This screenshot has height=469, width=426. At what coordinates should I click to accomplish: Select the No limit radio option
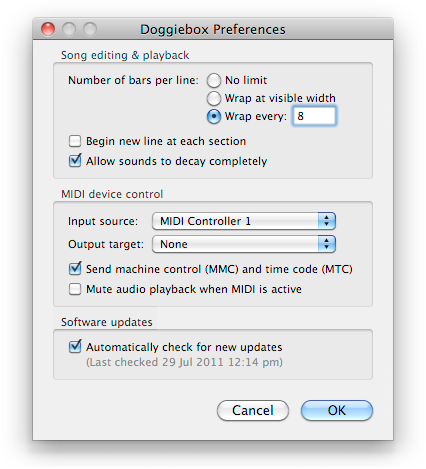tap(214, 80)
